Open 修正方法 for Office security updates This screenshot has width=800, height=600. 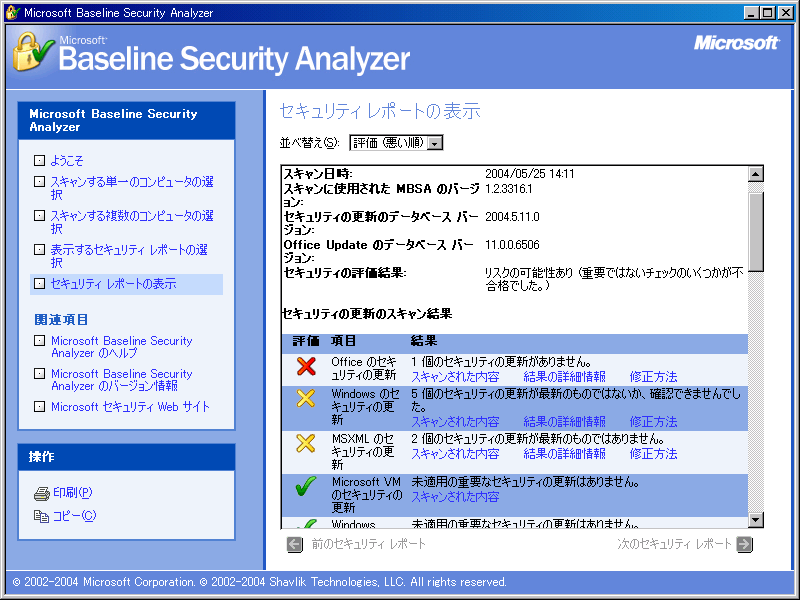pos(654,377)
